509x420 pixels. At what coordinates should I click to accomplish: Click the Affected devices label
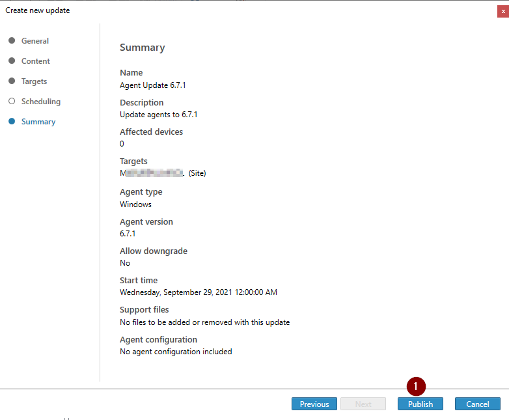coord(151,132)
